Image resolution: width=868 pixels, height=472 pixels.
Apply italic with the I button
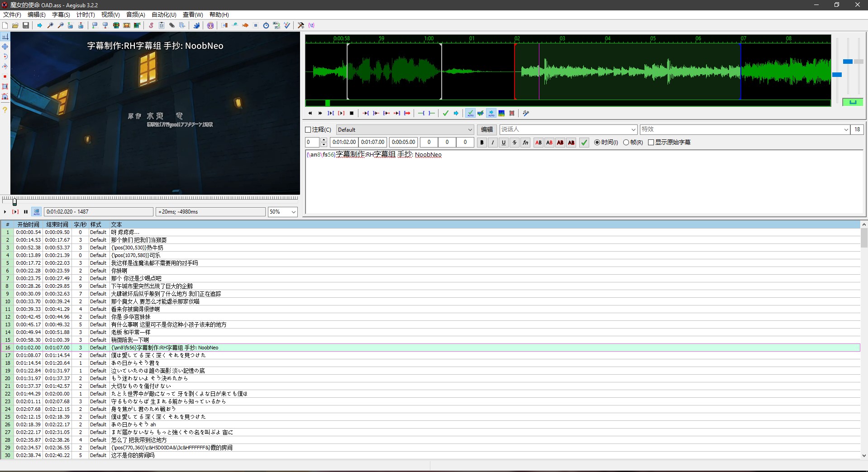[x=493, y=142]
